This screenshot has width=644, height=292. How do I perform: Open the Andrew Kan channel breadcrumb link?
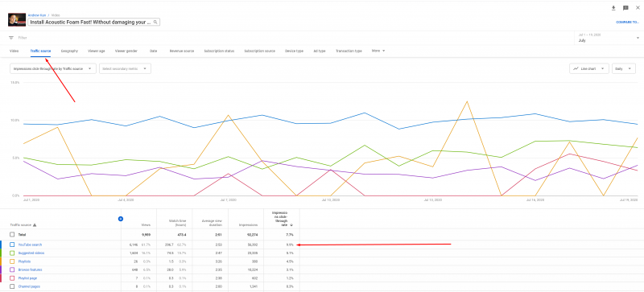pos(37,14)
